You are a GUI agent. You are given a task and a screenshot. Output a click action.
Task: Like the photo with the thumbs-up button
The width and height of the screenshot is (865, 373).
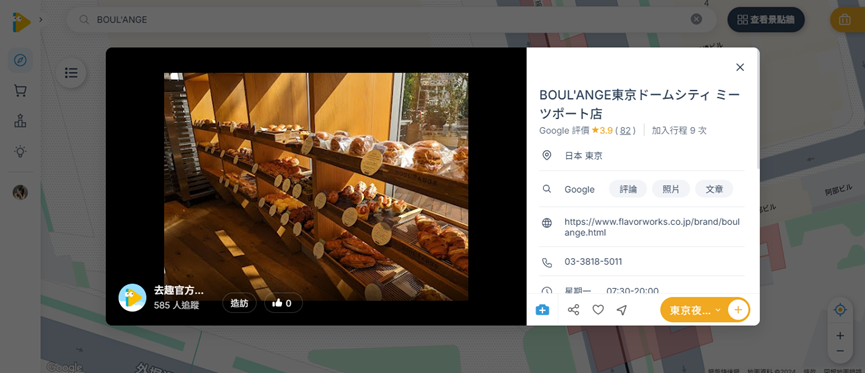coord(284,303)
